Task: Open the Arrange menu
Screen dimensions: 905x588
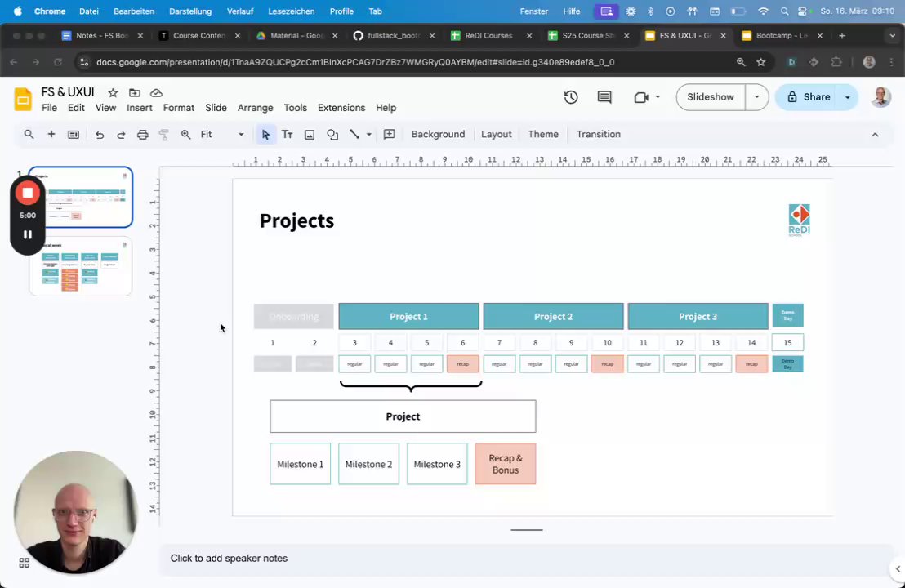Action: click(255, 108)
